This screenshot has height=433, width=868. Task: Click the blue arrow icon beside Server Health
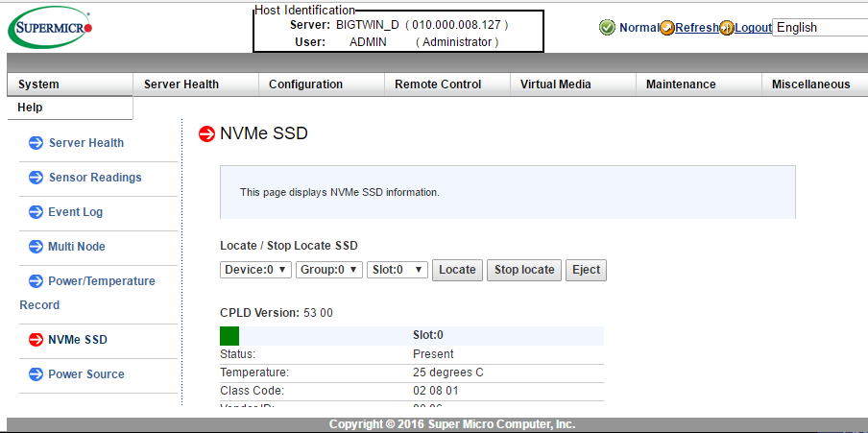[36, 143]
